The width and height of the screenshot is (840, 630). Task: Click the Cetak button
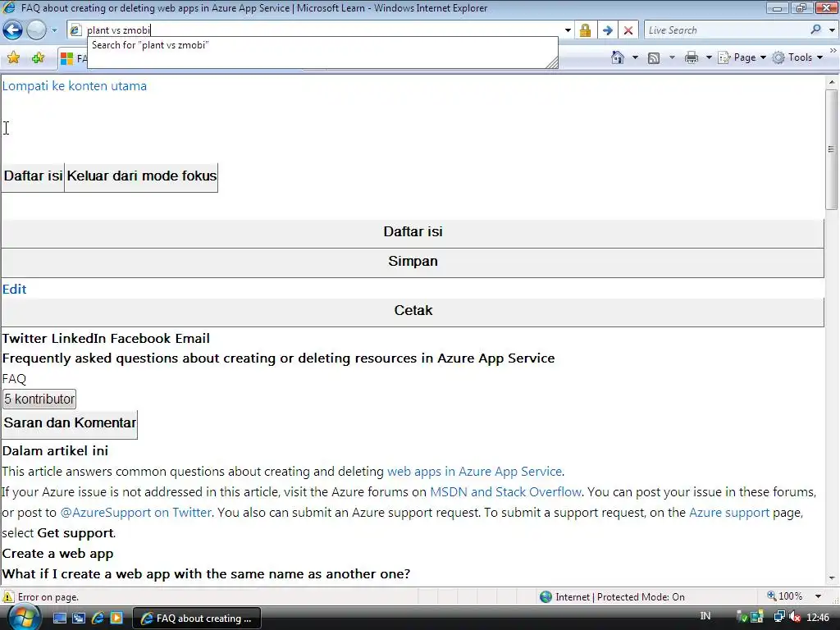(413, 311)
